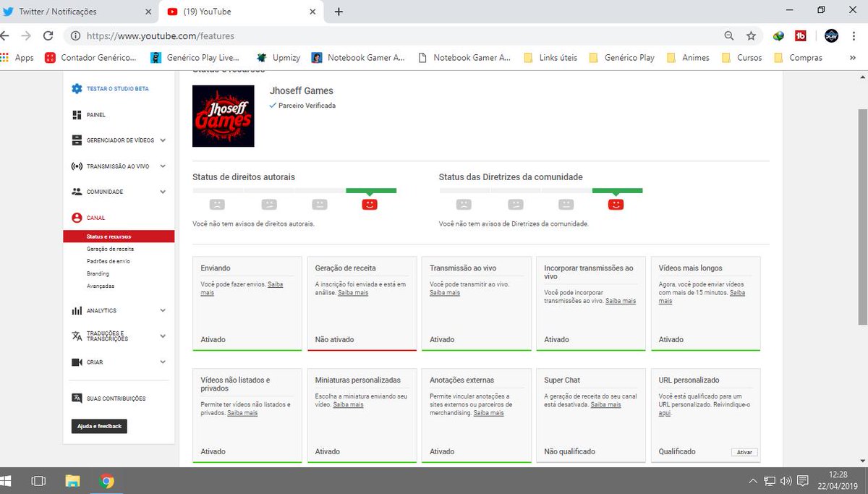The image size is (868, 494).
Task: Click Saiba mais in Miniaturas personalizadas card
Action: click(x=348, y=405)
